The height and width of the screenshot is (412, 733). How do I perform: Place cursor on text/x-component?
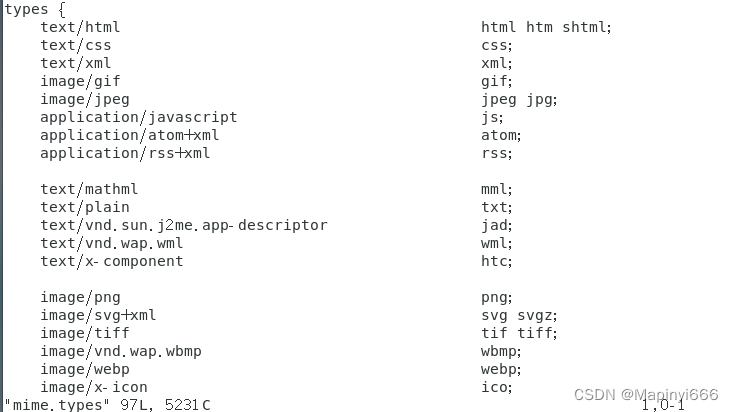112,261
